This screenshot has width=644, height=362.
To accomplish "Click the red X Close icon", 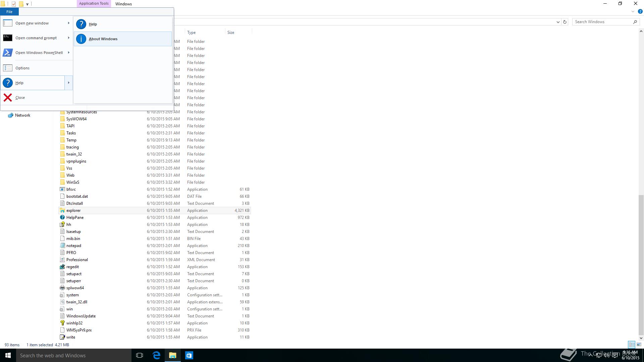I will click(8, 98).
